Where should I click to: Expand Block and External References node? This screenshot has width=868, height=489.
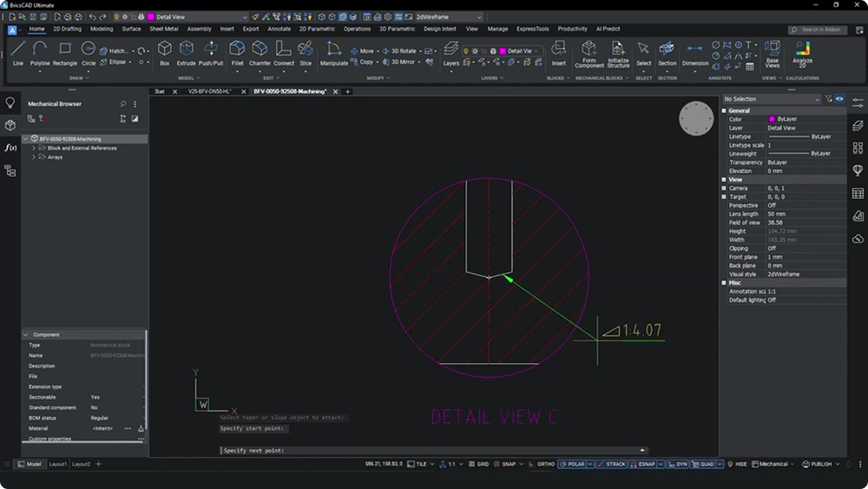click(34, 149)
